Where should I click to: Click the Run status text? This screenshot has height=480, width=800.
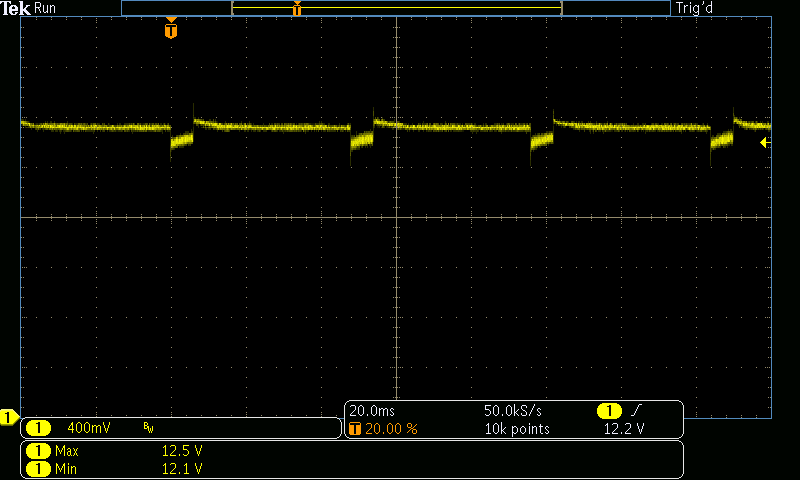(45, 8)
